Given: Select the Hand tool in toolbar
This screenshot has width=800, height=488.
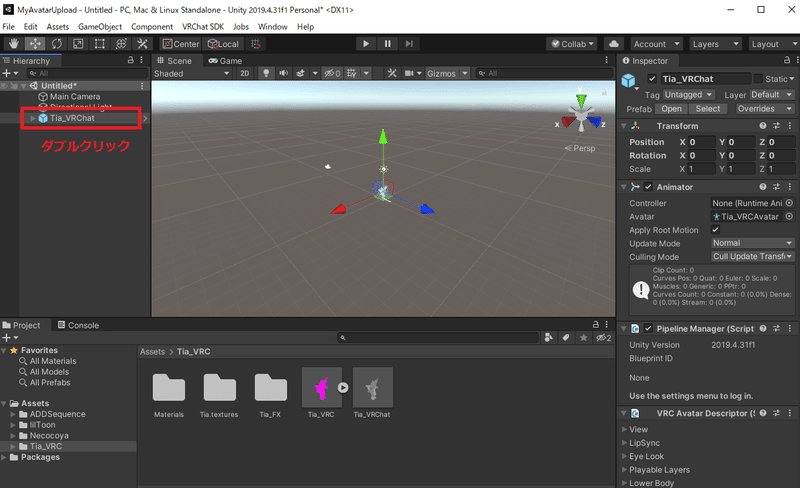Looking at the screenshot, I should [x=14, y=44].
